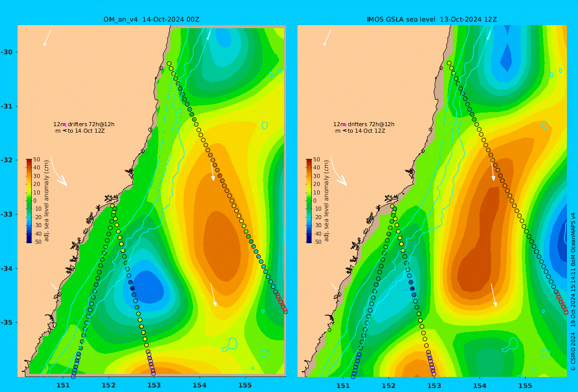The image size is (578, 392).
Task: Click the 154 longitude label under the right map
Action: [x=479, y=385]
